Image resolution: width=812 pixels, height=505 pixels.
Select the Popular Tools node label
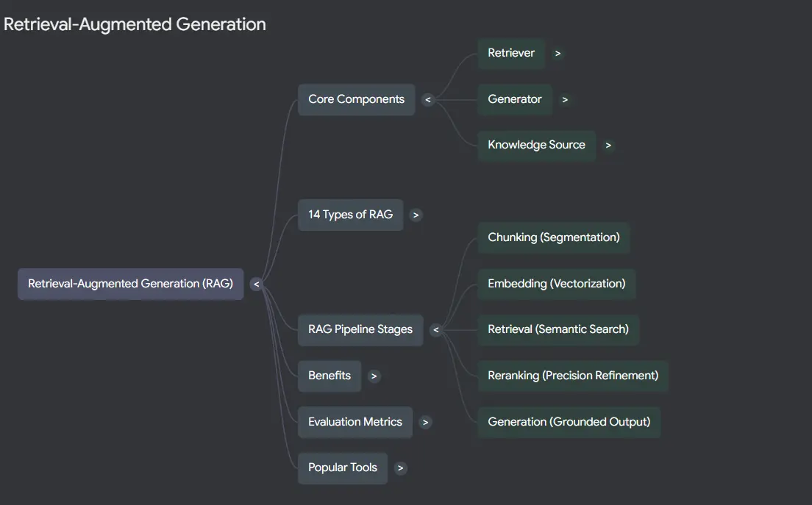tap(342, 468)
